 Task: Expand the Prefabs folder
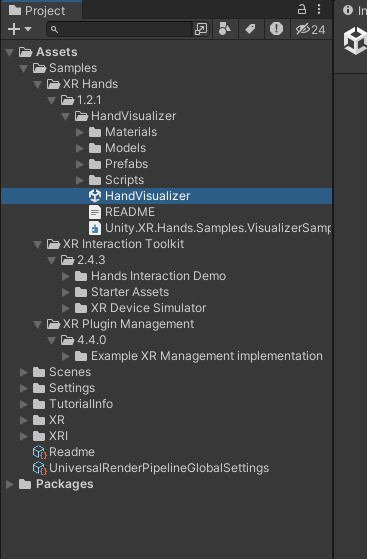pos(80,165)
